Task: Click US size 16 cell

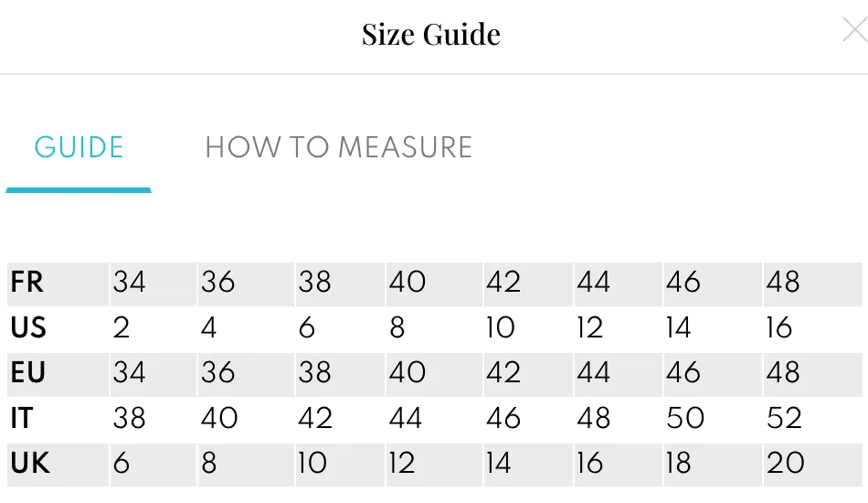Action: tap(779, 327)
